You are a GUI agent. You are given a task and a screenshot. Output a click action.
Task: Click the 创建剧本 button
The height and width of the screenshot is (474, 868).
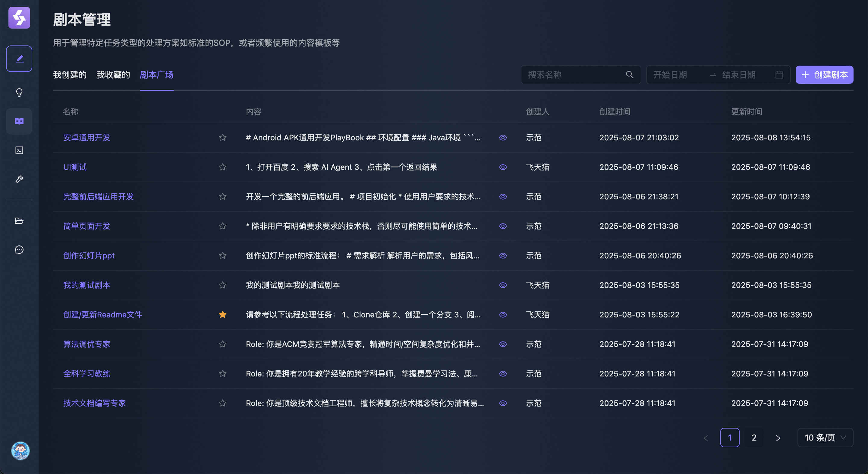coord(824,75)
